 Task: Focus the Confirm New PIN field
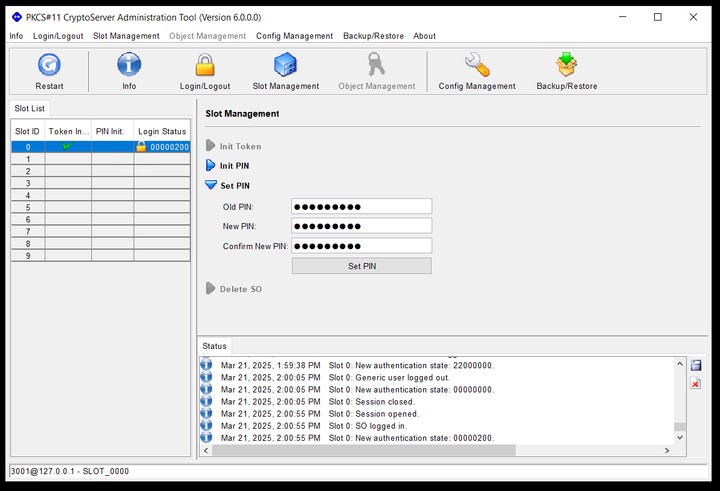362,246
